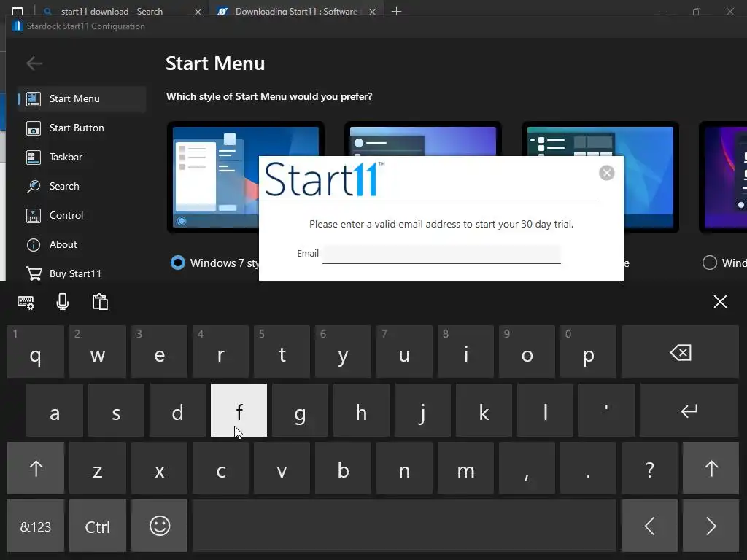This screenshot has width=747, height=560.
Task: Open the Control settings section
Action: pos(81,215)
